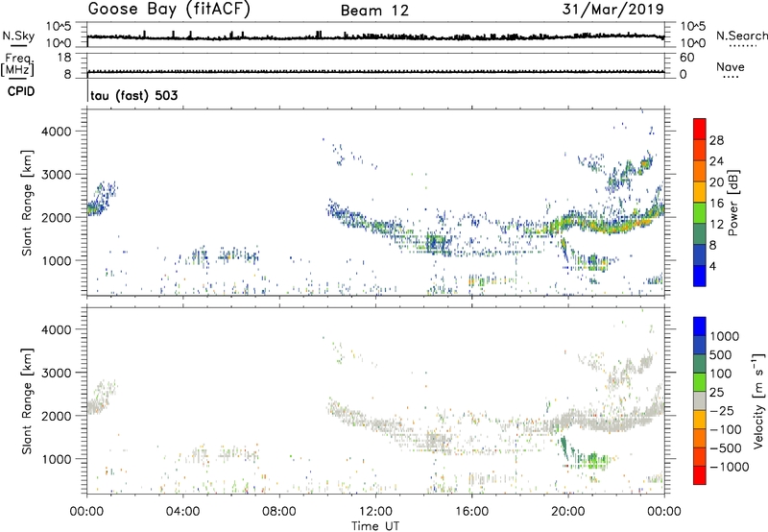Click the "Freq. [MHz]" axis label
The height and width of the screenshot is (532, 768).
(x=17, y=64)
